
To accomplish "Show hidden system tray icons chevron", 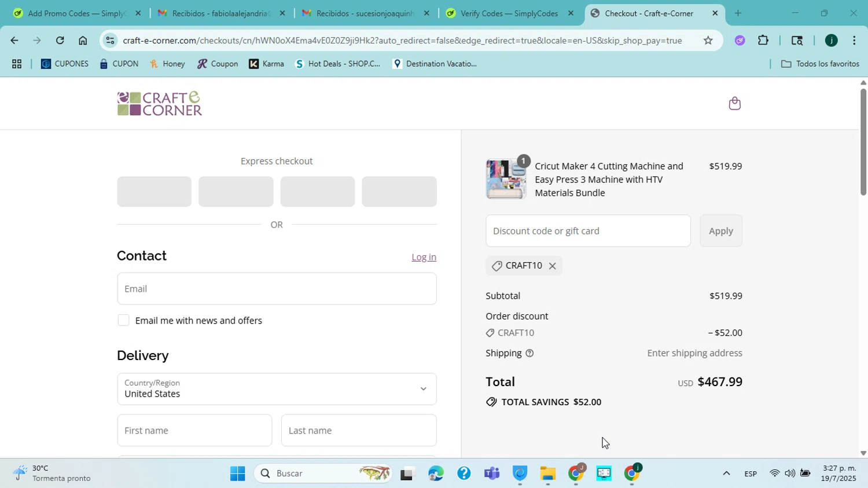I will point(726,474).
